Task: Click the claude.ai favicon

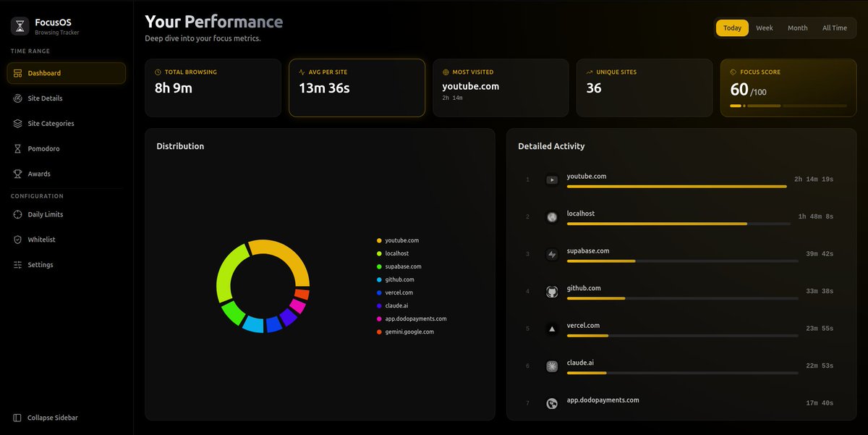Action: [x=552, y=366]
